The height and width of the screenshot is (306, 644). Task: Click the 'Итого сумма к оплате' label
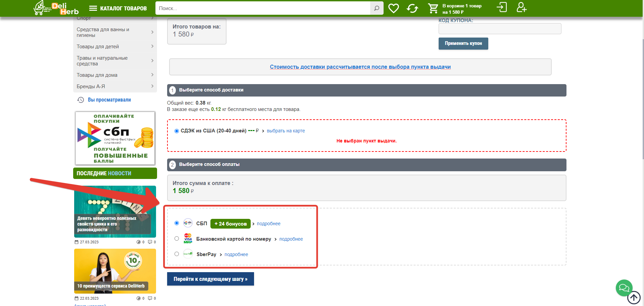pyautogui.click(x=203, y=183)
